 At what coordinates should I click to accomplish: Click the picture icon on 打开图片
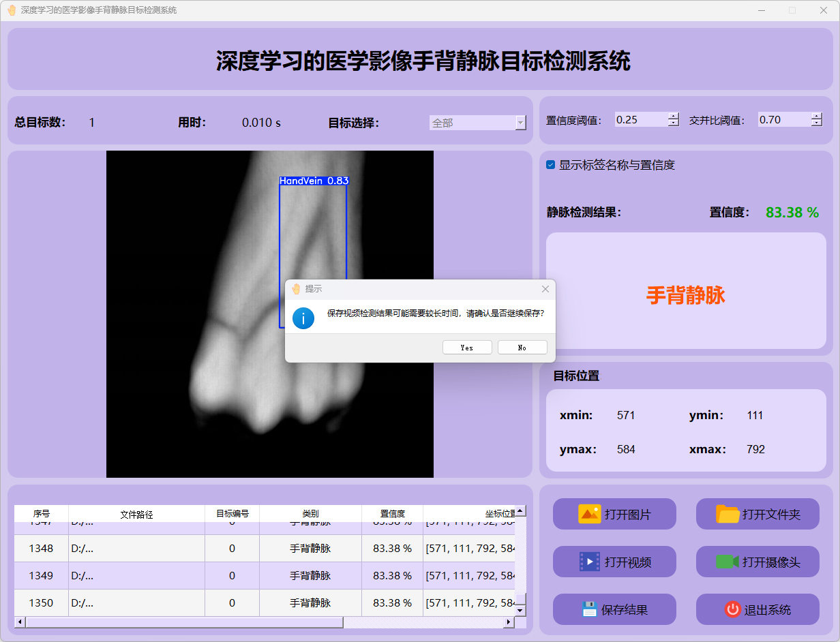pos(589,514)
